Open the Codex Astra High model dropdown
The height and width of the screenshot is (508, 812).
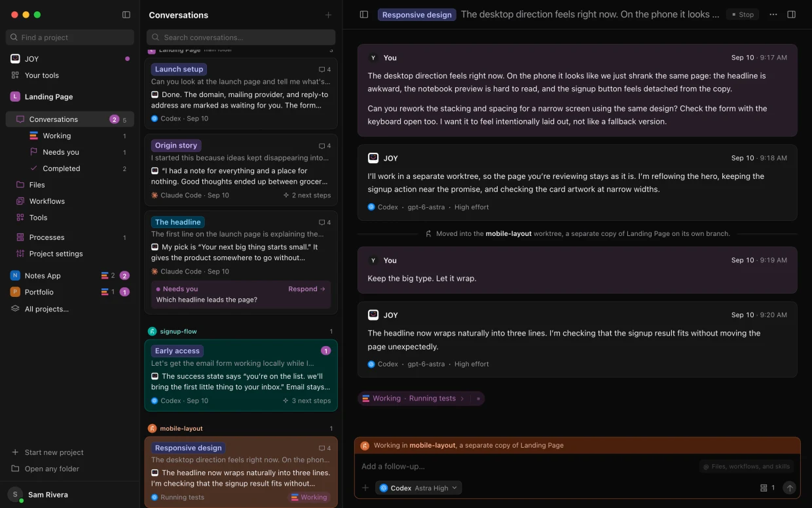coord(419,488)
